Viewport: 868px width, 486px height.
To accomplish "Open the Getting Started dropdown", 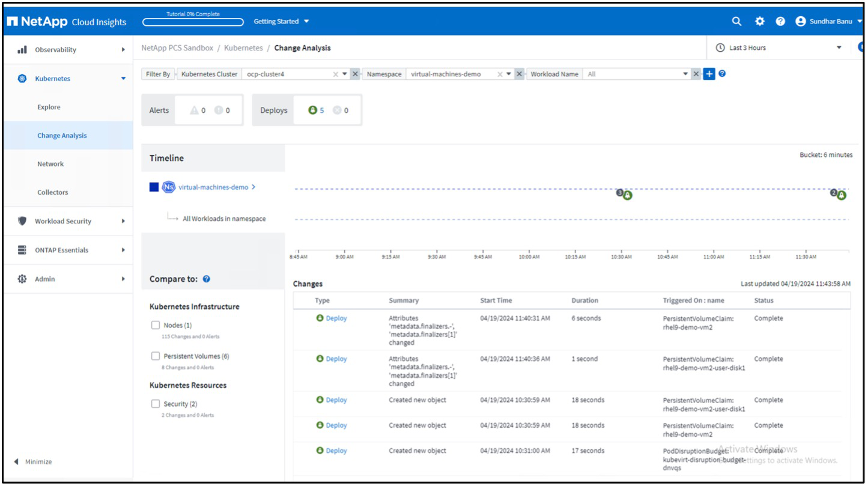I will (x=281, y=22).
